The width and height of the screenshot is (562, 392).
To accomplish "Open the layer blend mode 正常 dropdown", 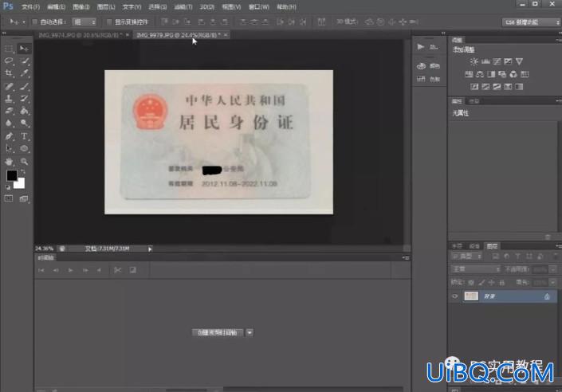I will pyautogui.click(x=476, y=269).
